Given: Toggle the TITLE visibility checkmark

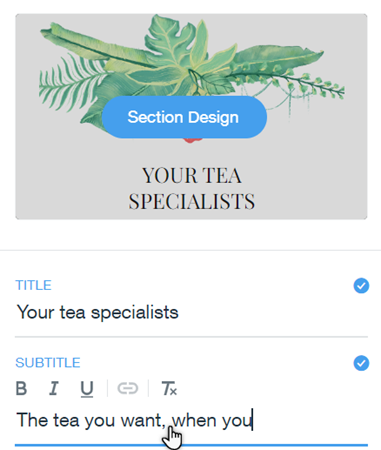Looking at the screenshot, I should pyautogui.click(x=361, y=286).
